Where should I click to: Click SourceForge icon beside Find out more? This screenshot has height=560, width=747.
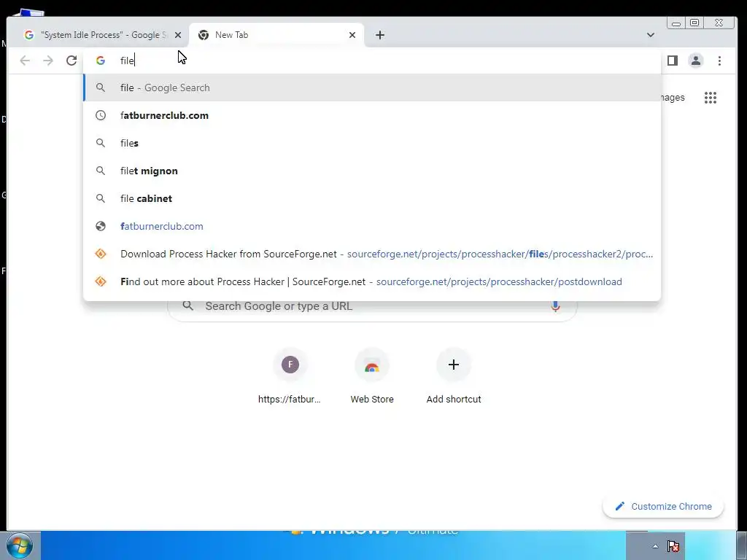[101, 281]
